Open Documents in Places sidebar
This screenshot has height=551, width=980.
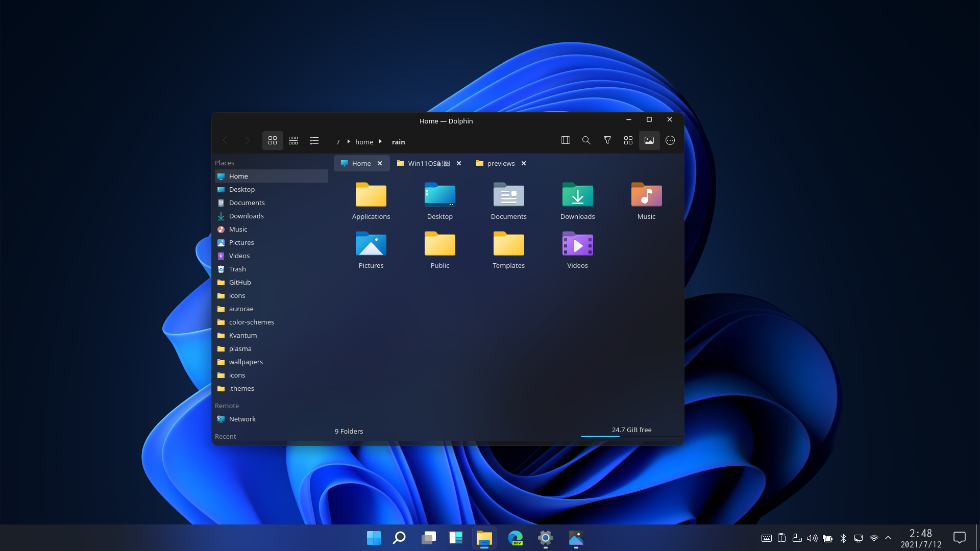coord(272,203)
